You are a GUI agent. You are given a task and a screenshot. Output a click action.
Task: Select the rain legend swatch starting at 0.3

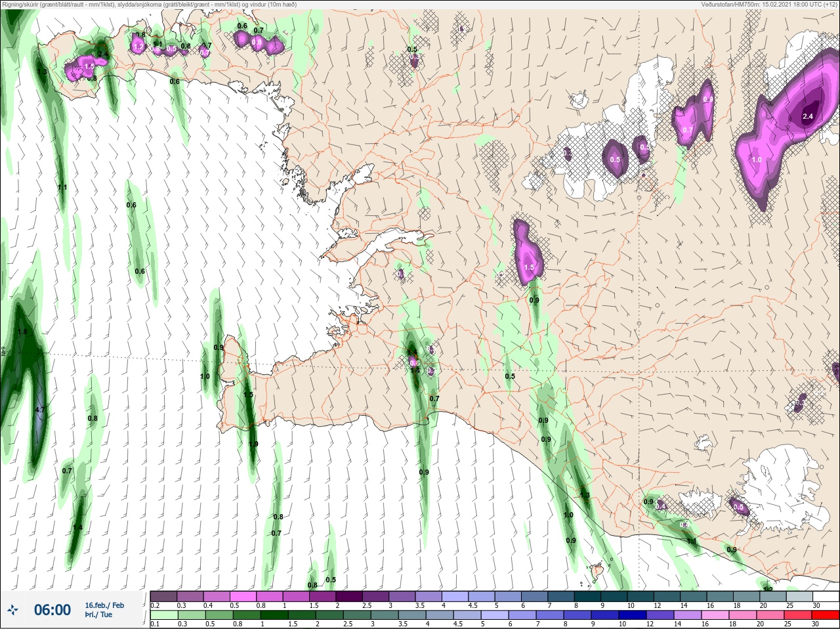click(x=190, y=615)
